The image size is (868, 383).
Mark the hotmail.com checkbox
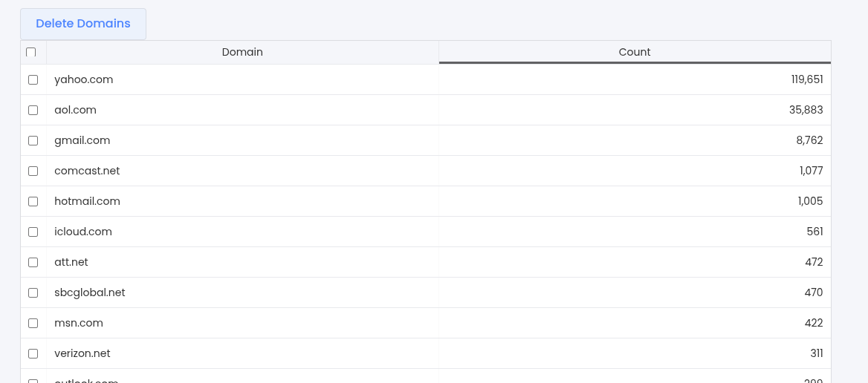tap(33, 201)
